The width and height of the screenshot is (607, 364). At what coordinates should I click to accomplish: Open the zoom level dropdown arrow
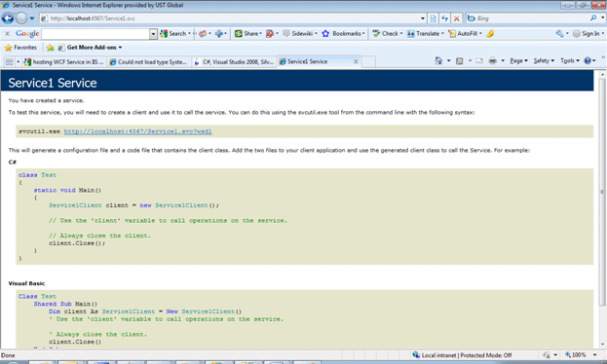click(x=594, y=355)
